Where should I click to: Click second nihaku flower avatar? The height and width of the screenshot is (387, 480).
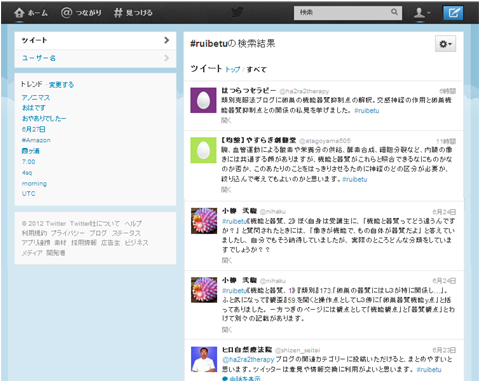(204, 290)
